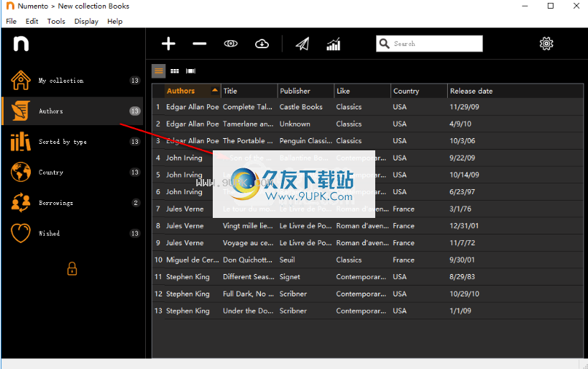
Task: Click Penguin Classi... publisher cell
Action: point(306,141)
